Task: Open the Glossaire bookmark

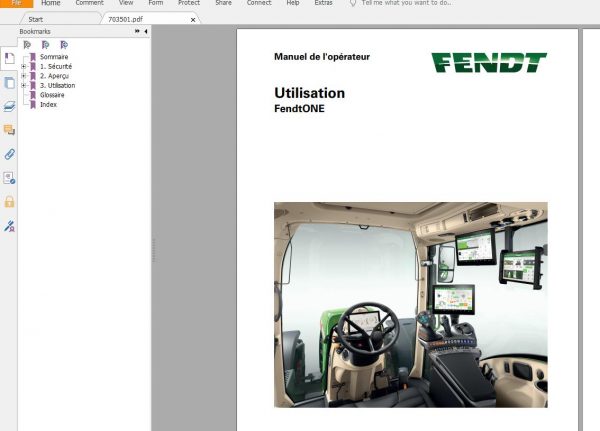Action: click(x=52, y=95)
